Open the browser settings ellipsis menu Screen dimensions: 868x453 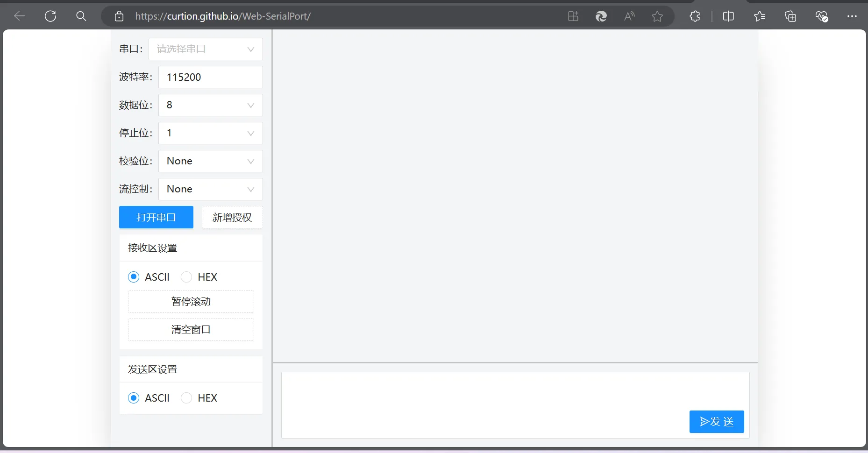point(852,16)
